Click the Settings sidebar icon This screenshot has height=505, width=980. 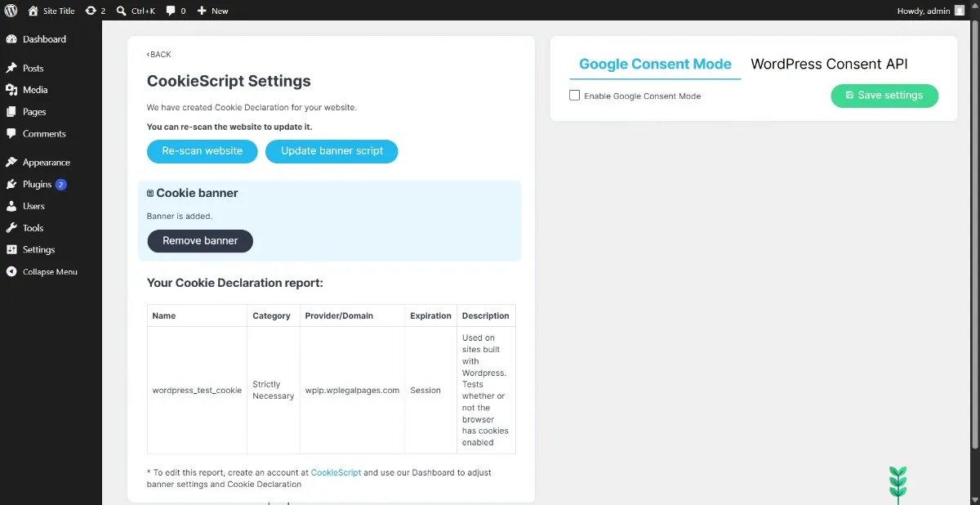11,249
